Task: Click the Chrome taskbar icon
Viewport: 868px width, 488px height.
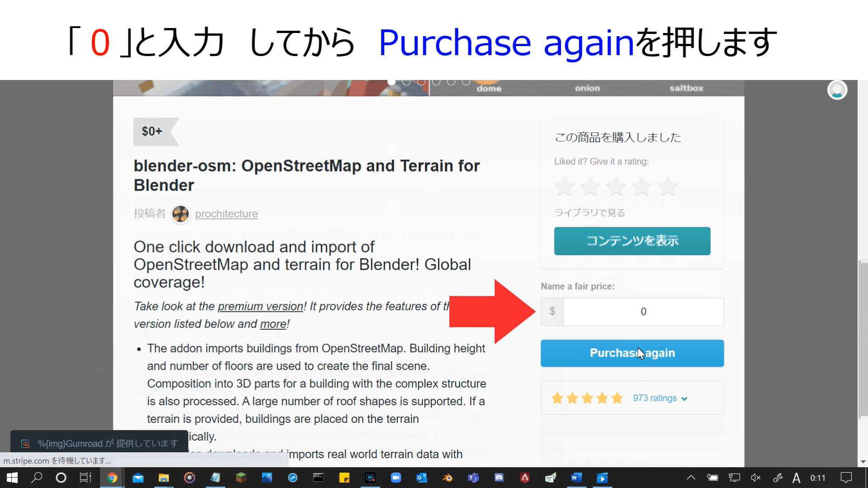Action: 112,478
